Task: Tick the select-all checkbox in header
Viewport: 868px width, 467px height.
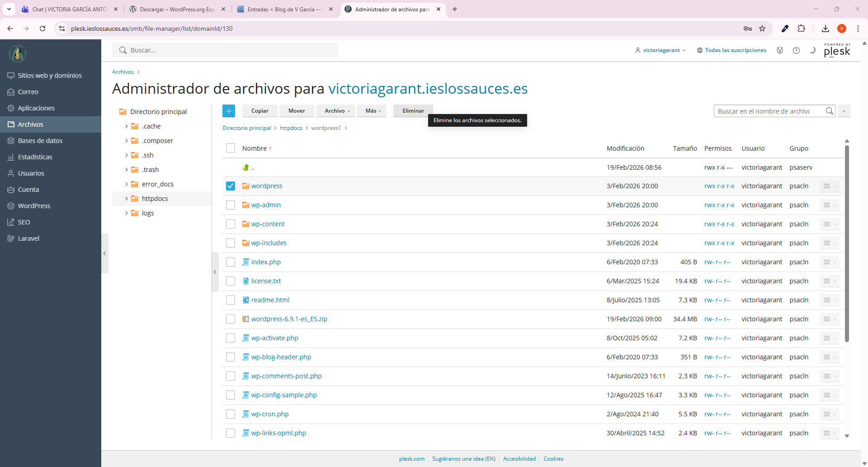Action: pos(231,148)
